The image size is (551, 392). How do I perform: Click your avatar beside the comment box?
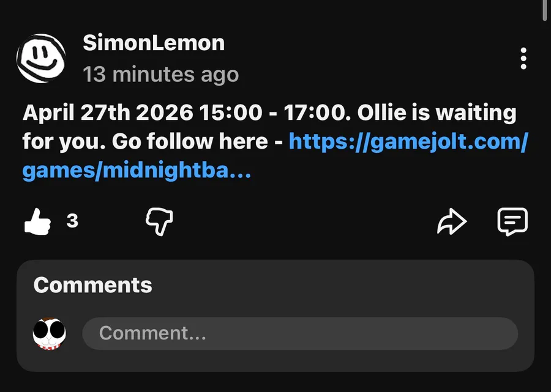pos(50,333)
